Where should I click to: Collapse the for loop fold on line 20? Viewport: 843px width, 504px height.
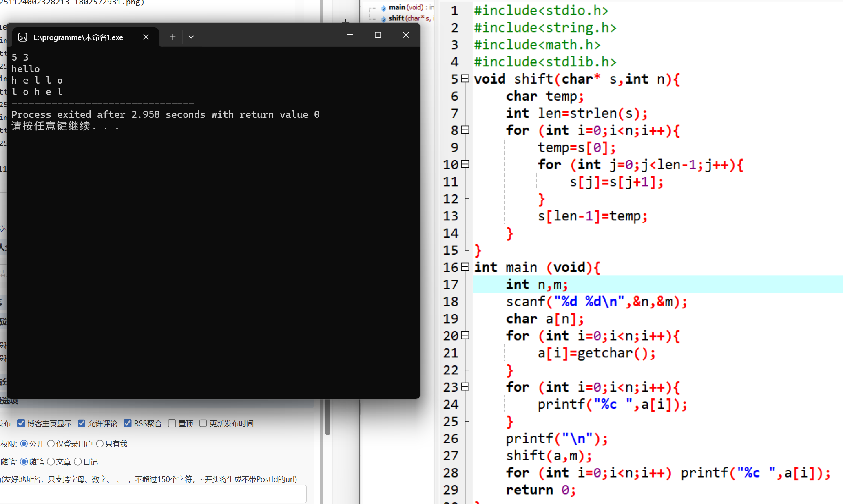pos(465,335)
